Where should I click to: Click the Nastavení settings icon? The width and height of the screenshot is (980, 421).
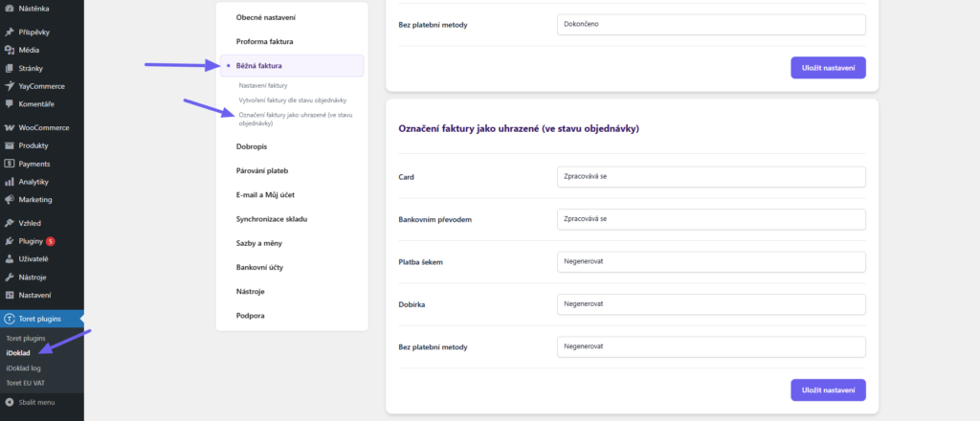tap(10, 295)
